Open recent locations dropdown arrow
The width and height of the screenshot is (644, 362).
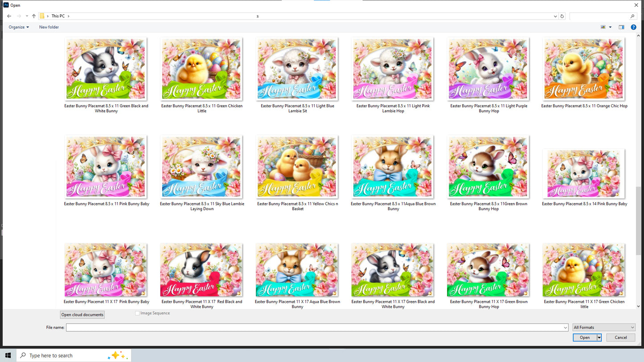coord(27,16)
